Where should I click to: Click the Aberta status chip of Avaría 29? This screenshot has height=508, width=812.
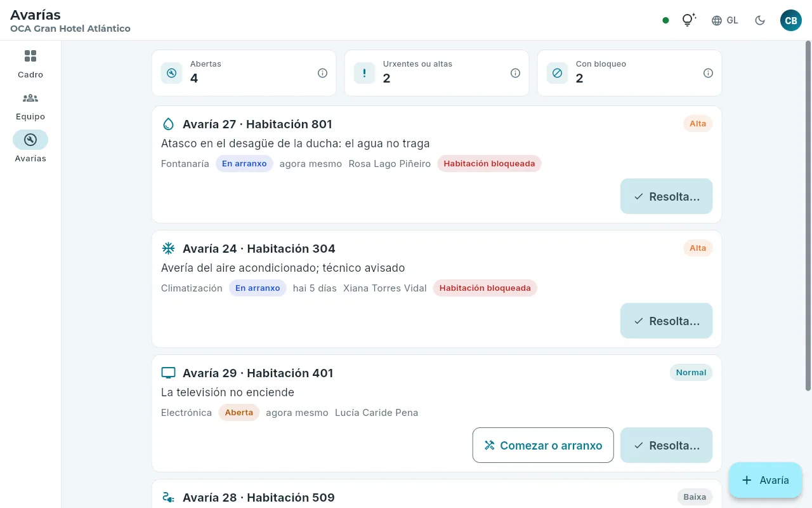tap(239, 412)
